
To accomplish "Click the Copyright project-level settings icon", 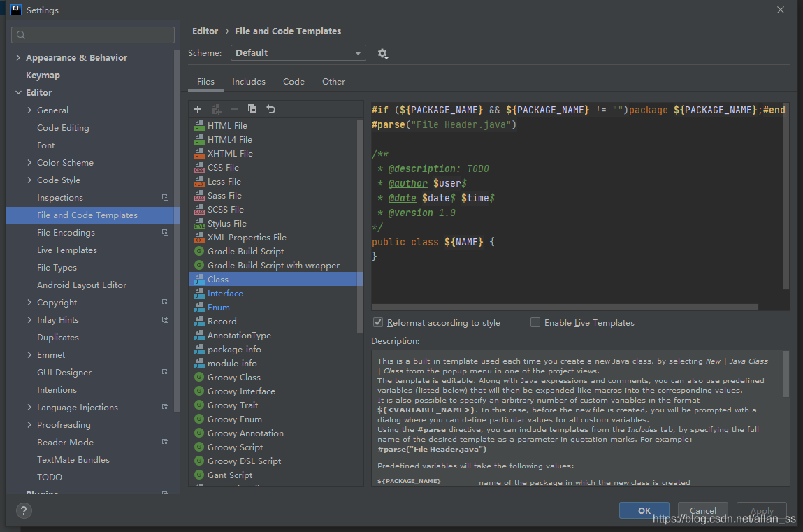I will pyautogui.click(x=165, y=303).
